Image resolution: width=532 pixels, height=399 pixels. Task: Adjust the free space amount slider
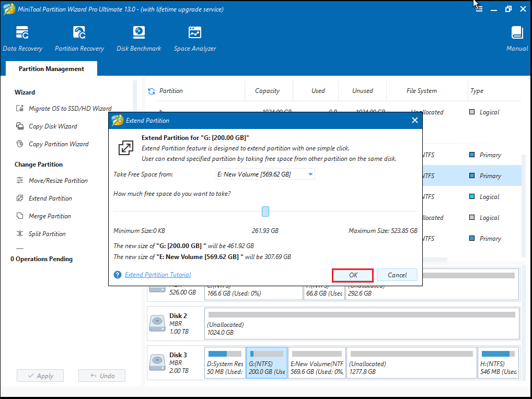[265, 211]
